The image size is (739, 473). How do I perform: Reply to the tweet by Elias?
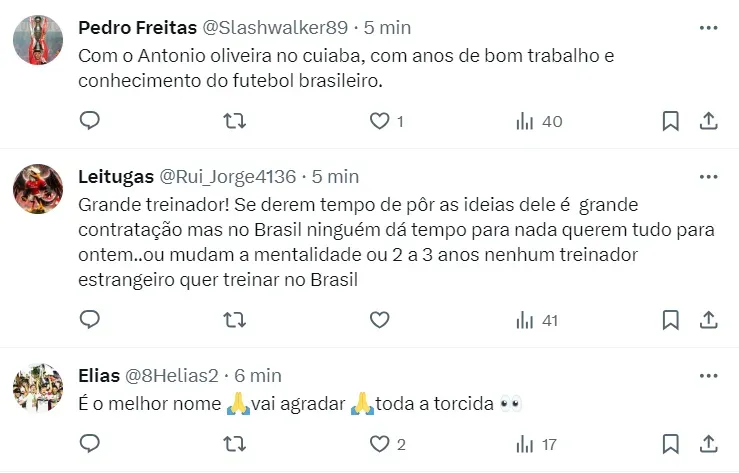(x=89, y=444)
